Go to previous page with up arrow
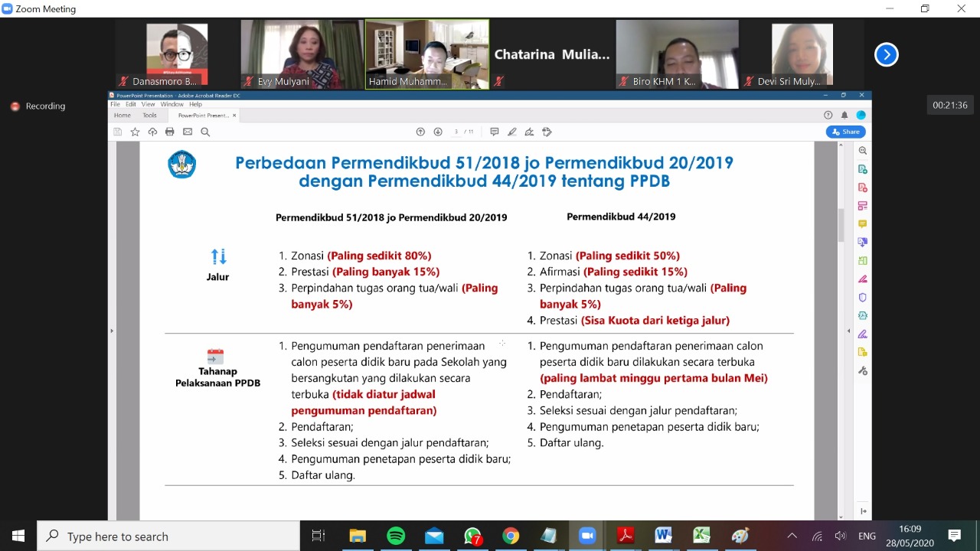Viewport: 980px width, 551px height. coord(420,132)
